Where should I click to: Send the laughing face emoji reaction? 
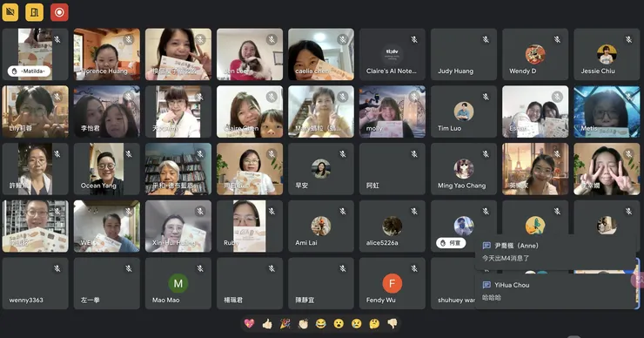pyautogui.click(x=321, y=323)
